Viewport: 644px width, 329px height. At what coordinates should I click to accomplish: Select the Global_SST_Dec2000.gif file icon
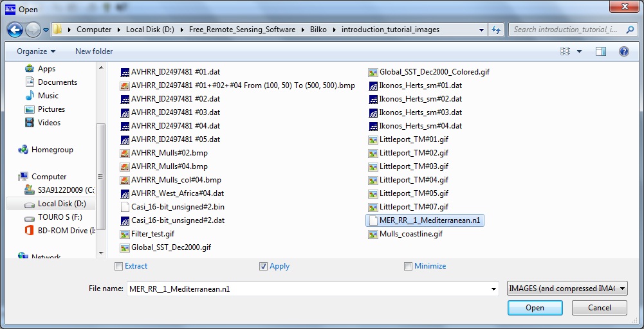(x=125, y=247)
